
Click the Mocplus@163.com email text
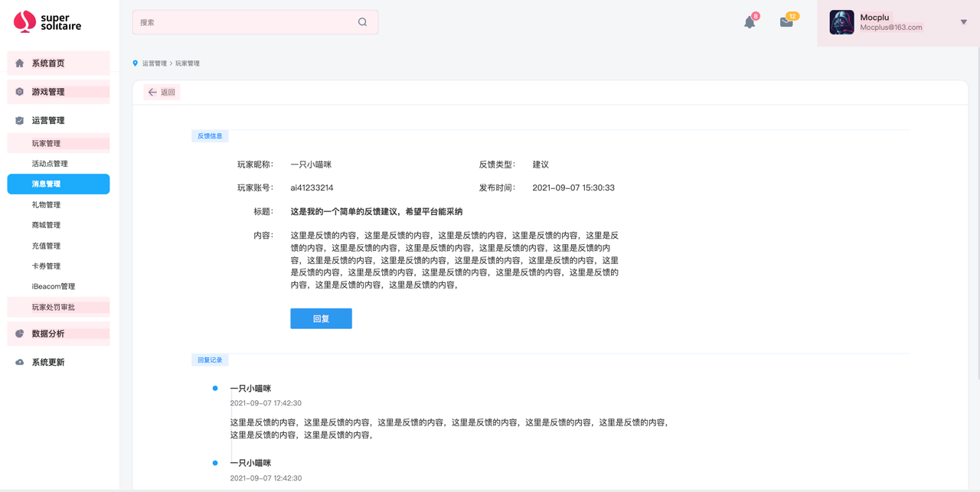pyautogui.click(x=891, y=28)
